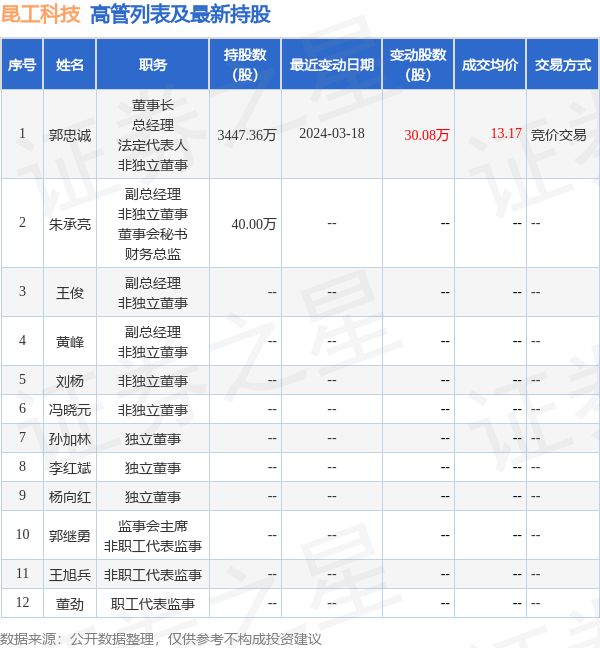Screen dimensions: 600x648
Task: Click the shareholding value 40.00万
Action: point(254,224)
